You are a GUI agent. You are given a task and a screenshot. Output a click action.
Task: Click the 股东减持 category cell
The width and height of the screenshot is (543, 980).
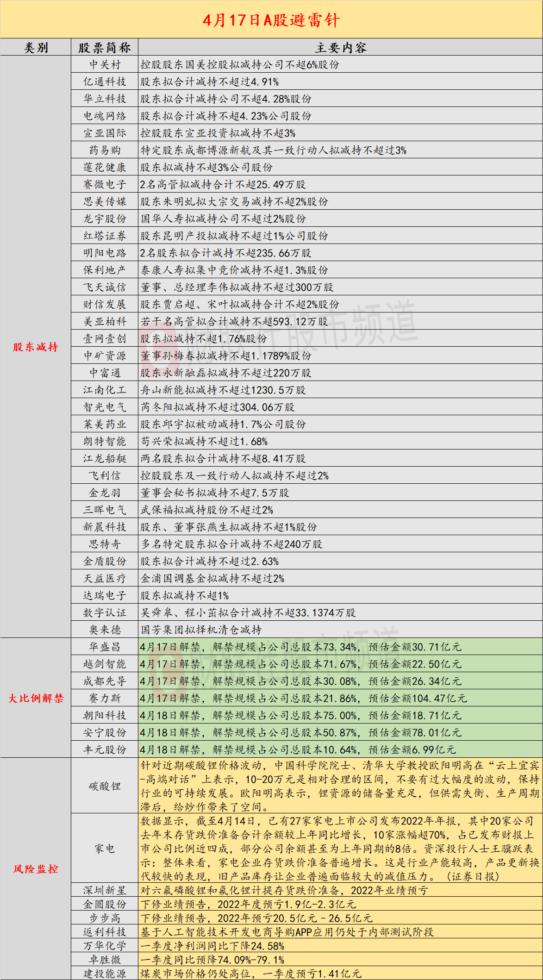tap(36, 347)
